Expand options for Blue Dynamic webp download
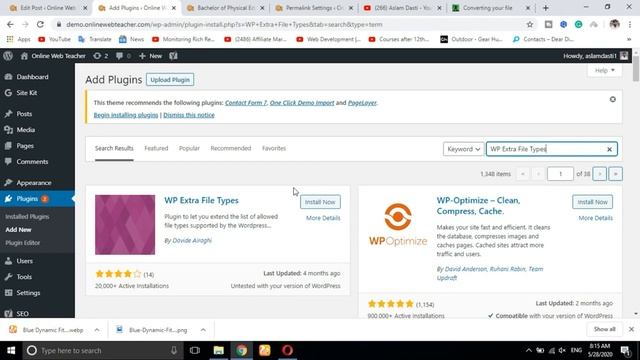This screenshot has width=640, height=360. click(97, 330)
